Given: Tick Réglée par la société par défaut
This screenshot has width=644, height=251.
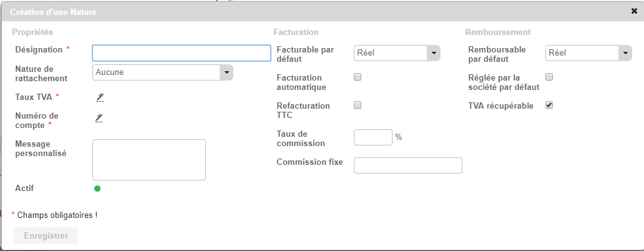Looking at the screenshot, I should click(549, 77).
